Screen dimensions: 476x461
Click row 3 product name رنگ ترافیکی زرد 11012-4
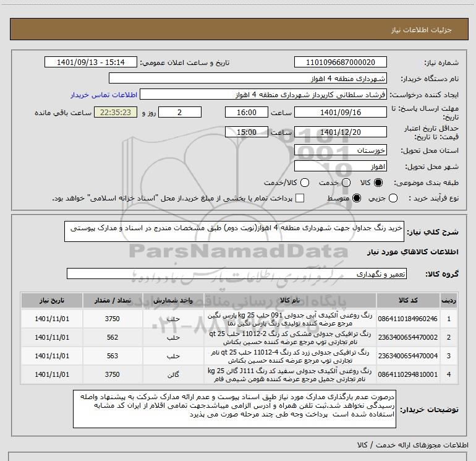pyautogui.click(x=289, y=356)
